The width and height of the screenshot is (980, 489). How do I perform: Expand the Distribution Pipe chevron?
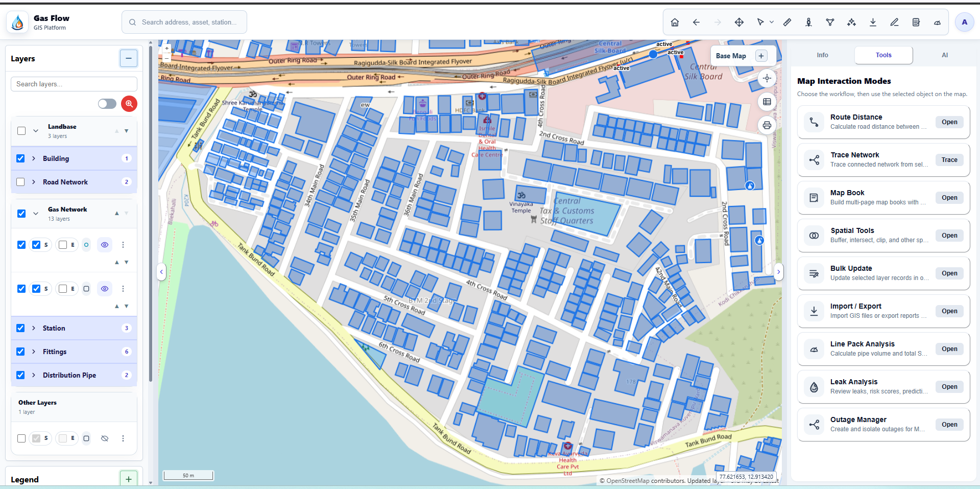coord(34,375)
